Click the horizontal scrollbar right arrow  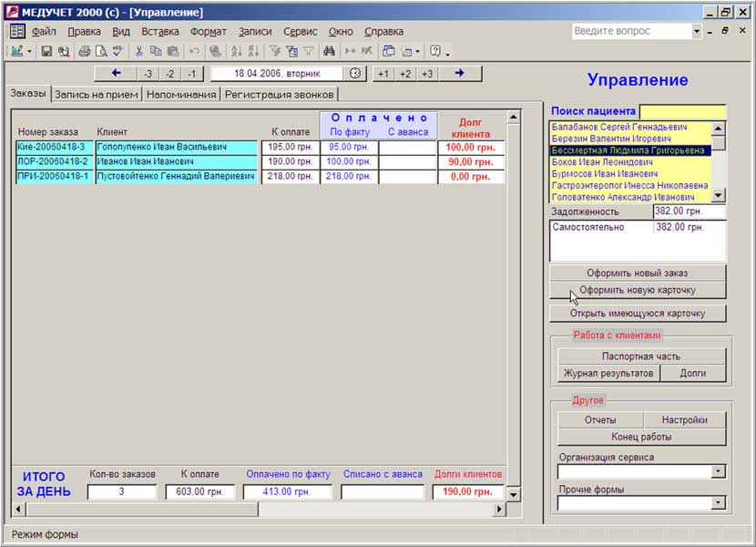(499, 509)
